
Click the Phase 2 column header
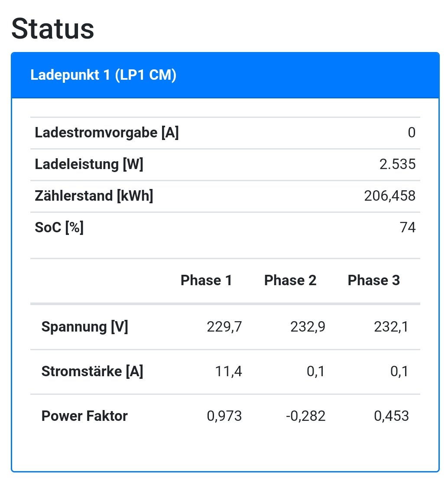(x=290, y=280)
